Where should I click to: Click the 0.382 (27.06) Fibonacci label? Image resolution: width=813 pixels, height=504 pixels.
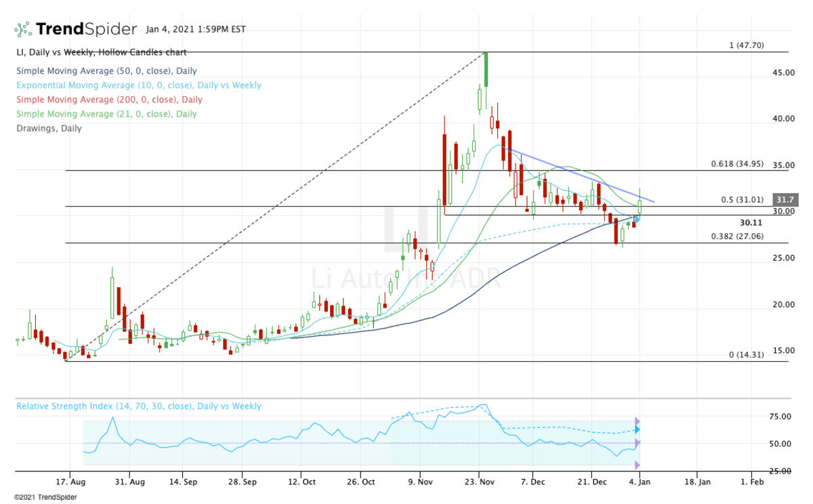(x=740, y=236)
